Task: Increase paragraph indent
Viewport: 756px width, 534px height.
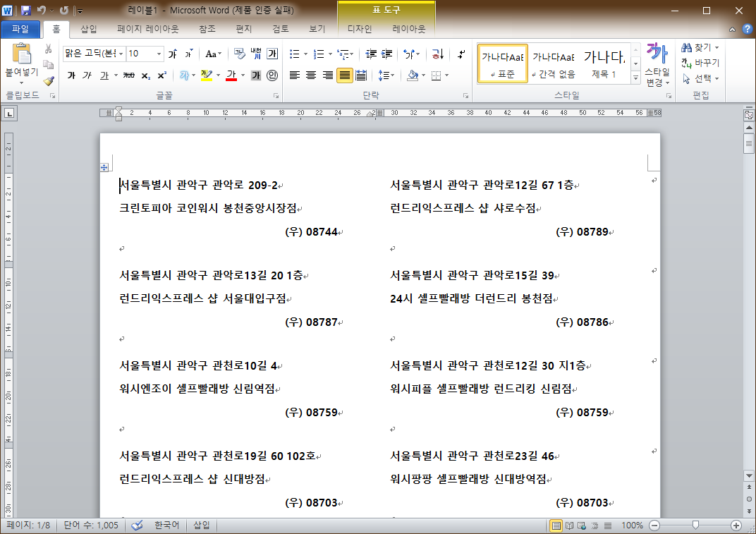Action: [386, 54]
